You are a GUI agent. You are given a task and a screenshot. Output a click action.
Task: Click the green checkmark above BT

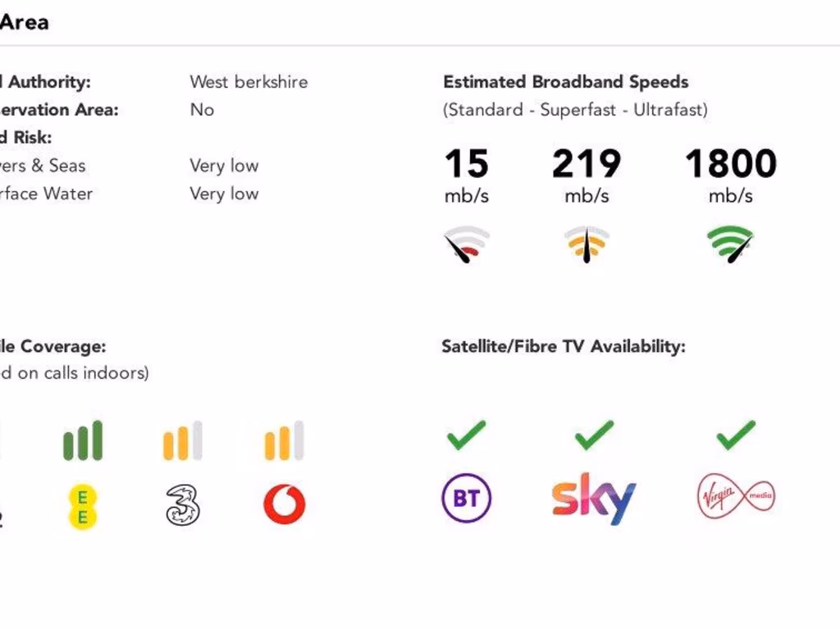[466, 435]
